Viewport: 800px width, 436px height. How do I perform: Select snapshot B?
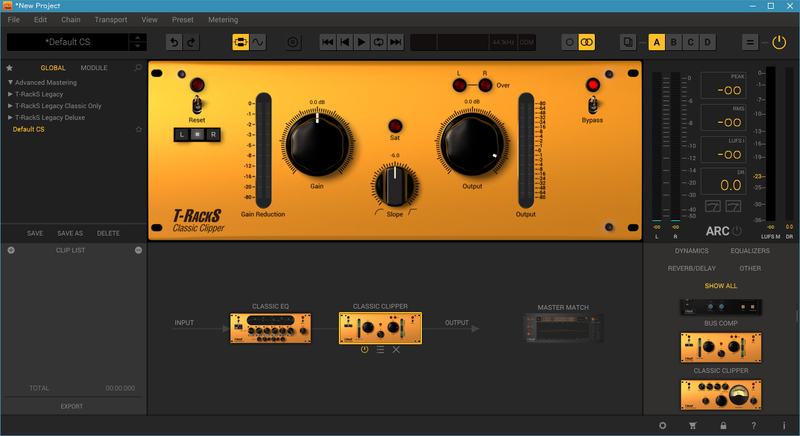[x=673, y=42]
